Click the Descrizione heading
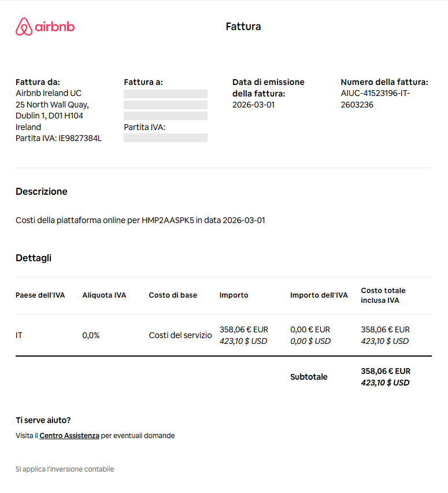Screen dimensions: 448x493 pos(42,191)
